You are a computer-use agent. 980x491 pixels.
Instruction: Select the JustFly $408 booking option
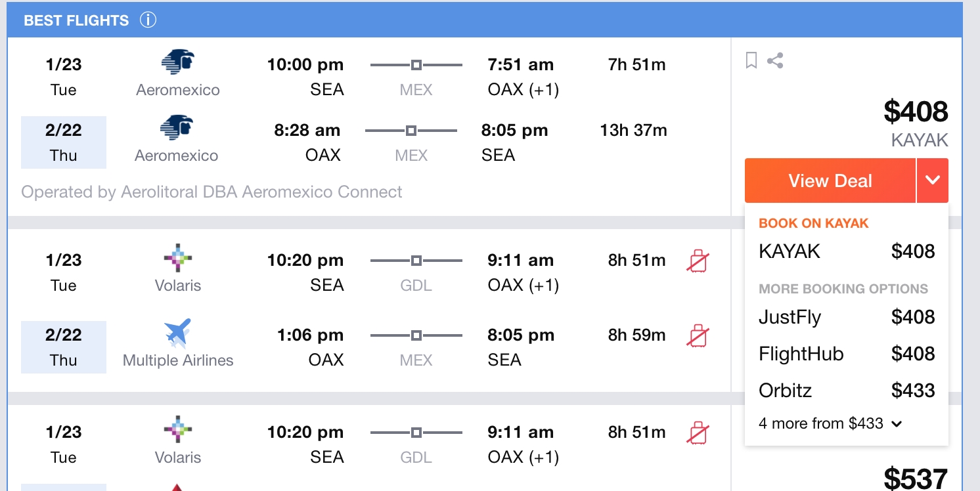click(x=847, y=317)
